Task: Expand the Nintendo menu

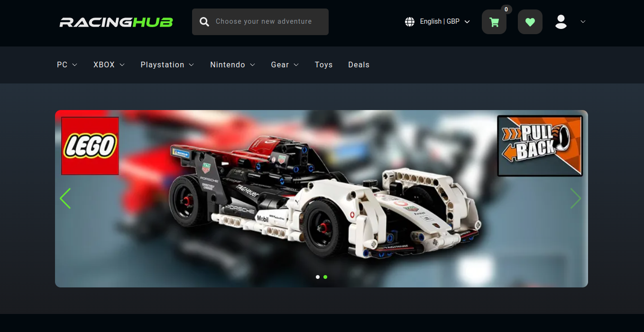Action: pos(233,65)
